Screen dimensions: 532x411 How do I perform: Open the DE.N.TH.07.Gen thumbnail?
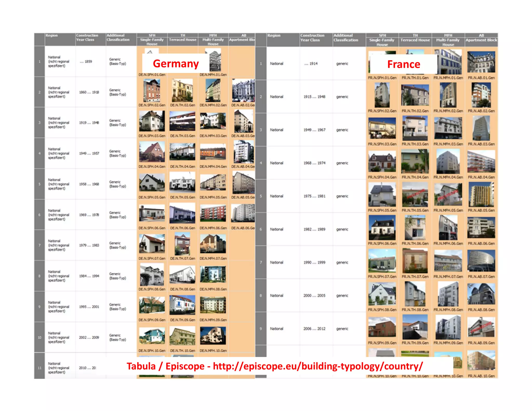pyautogui.click(x=182, y=244)
